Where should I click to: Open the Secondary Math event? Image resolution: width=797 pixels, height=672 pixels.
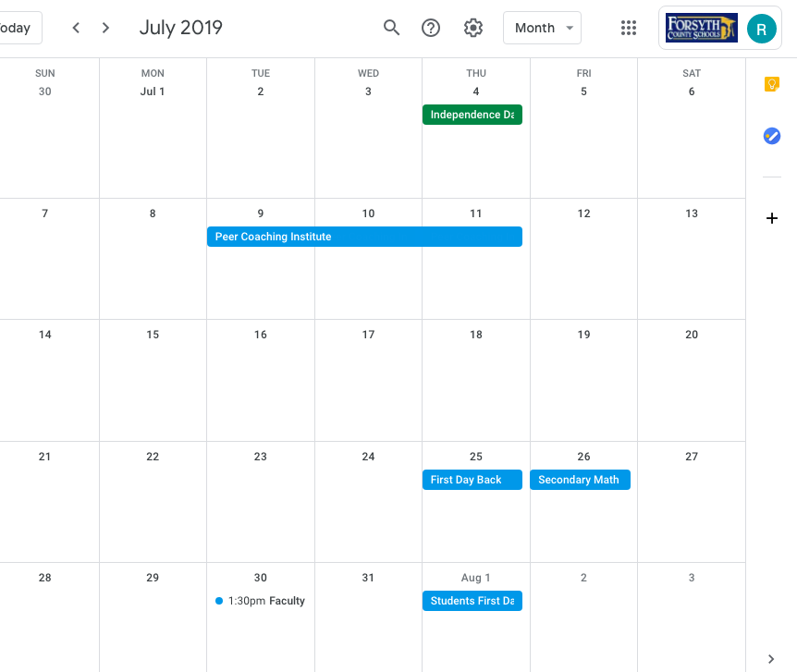(580, 480)
